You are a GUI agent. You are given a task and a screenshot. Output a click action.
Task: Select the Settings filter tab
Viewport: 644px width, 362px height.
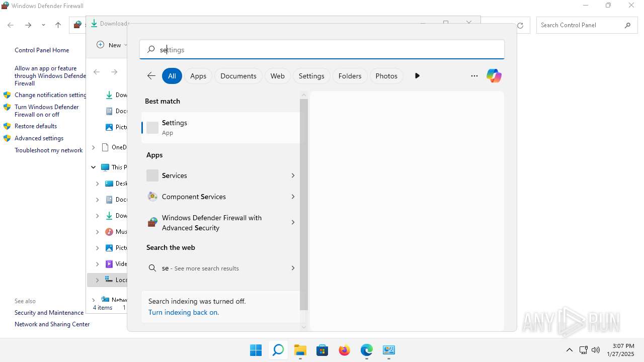311,76
